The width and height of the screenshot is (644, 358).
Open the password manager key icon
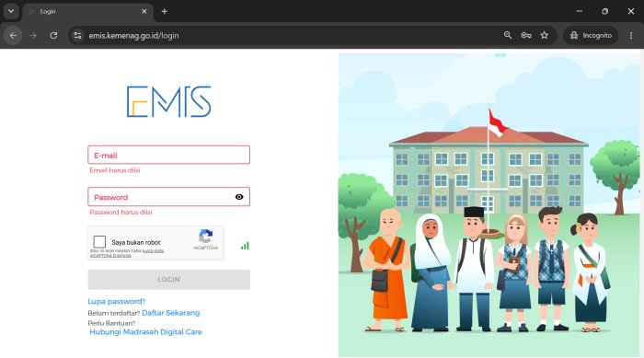coord(526,35)
